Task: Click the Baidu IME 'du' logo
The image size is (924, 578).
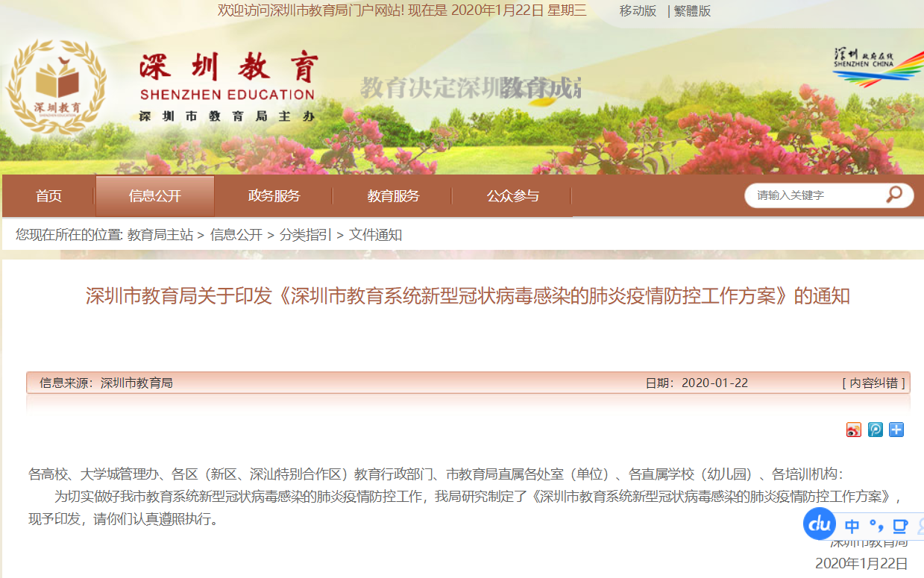Action: [820, 524]
